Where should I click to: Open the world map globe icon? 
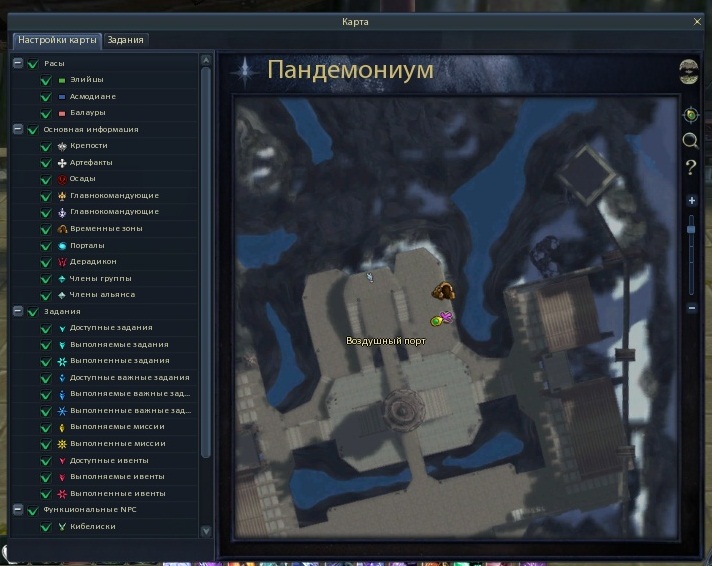(688, 72)
